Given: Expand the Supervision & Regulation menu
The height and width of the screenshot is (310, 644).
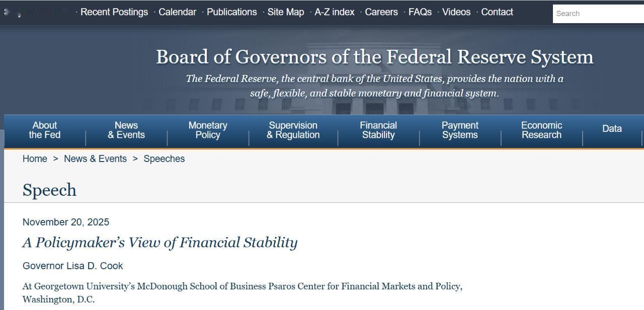Looking at the screenshot, I should 293,130.
